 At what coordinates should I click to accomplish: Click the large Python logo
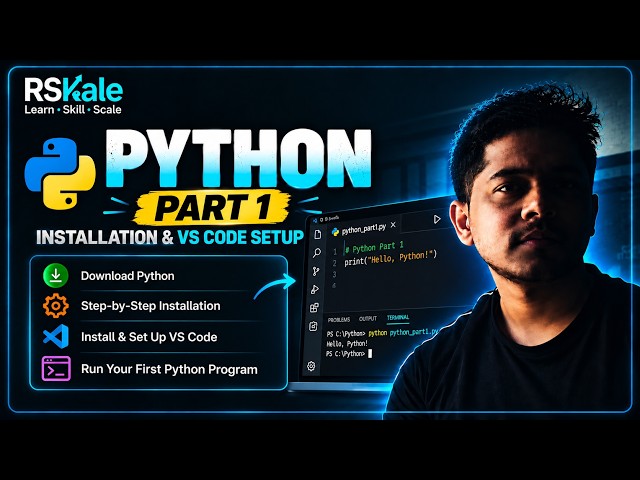[60, 174]
